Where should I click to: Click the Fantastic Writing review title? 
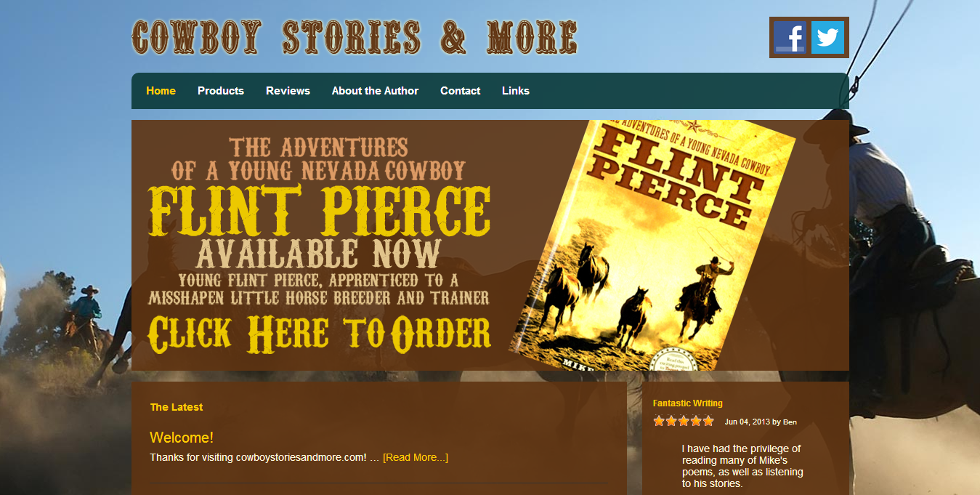tap(688, 403)
